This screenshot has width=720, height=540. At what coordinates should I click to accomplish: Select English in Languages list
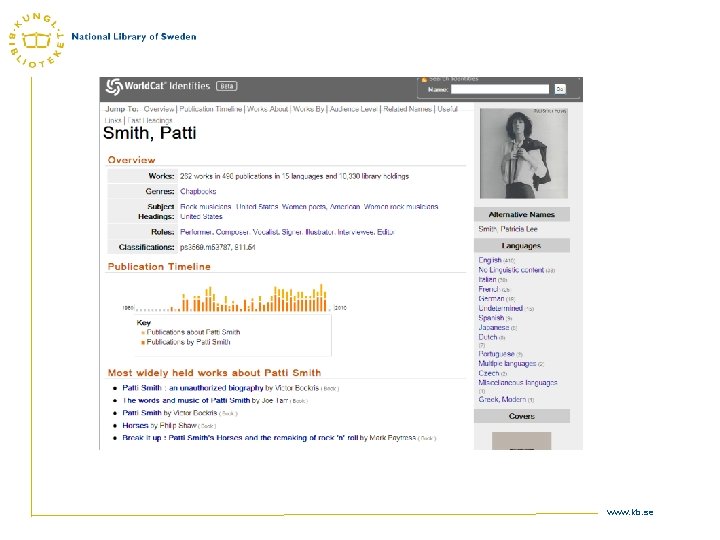pyautogui.click(x=489, y=260)
